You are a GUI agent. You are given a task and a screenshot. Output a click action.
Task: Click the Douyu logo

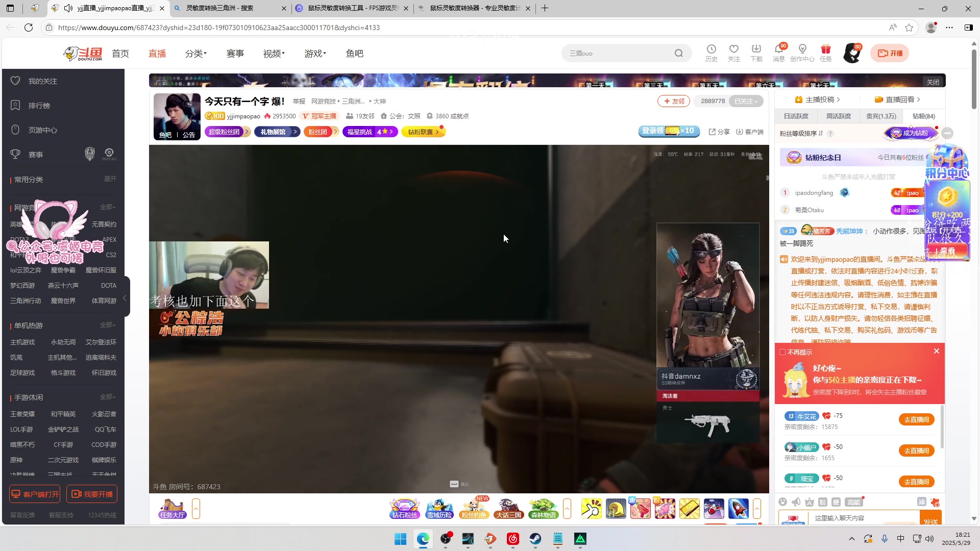click(83, 53)
